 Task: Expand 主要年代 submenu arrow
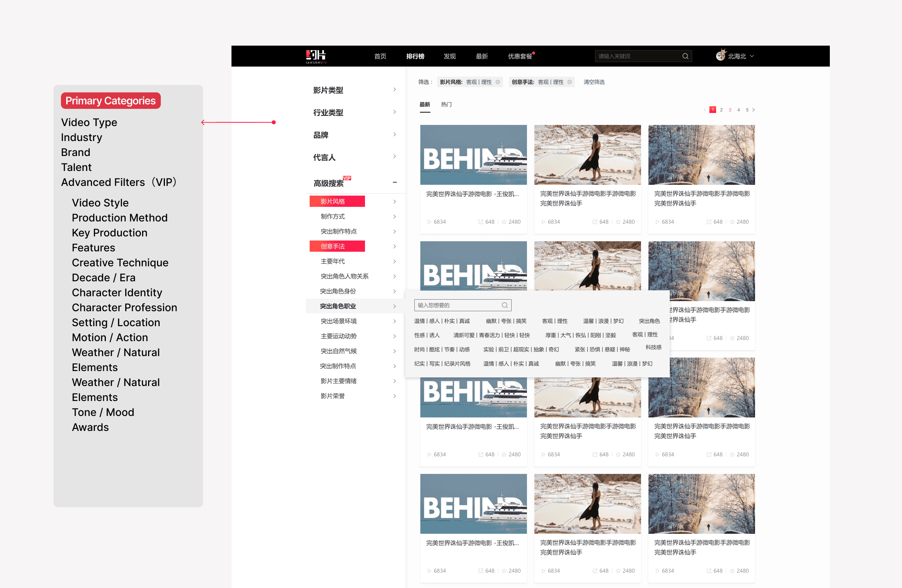click(x=395, y=261)
